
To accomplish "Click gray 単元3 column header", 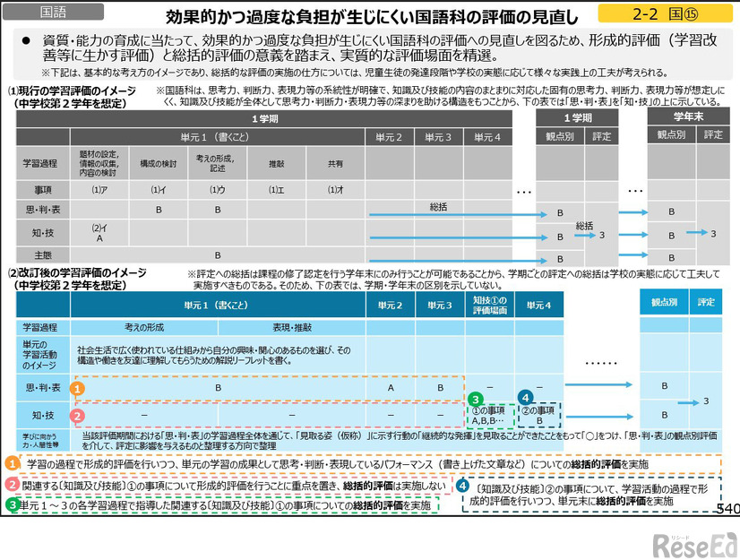I will click(438, 137).
